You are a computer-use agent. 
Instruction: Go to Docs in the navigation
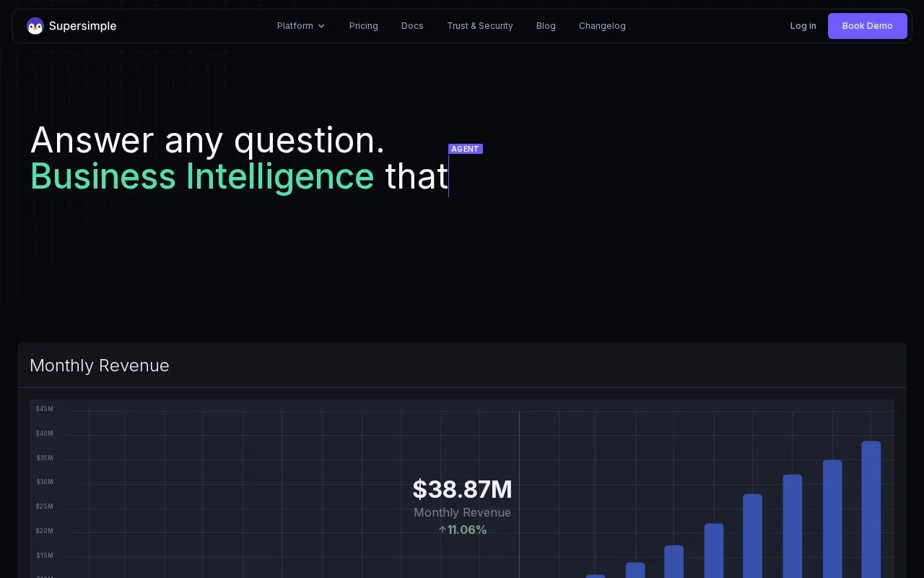click(412, 26)
